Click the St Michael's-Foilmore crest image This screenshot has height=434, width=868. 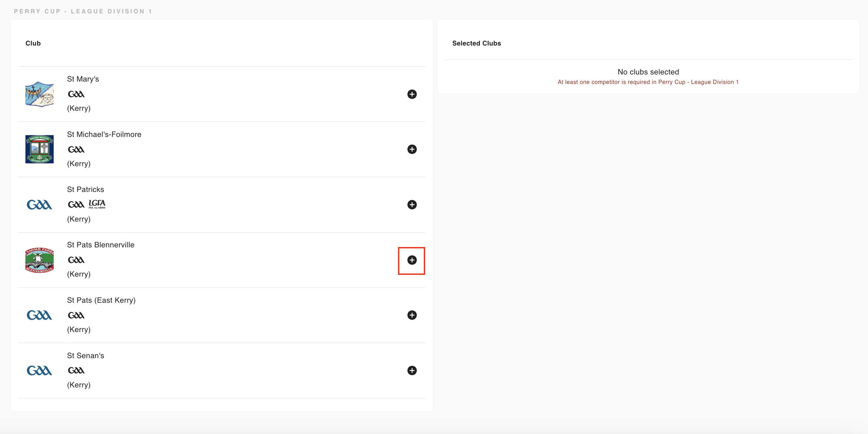tap(40, 149)
